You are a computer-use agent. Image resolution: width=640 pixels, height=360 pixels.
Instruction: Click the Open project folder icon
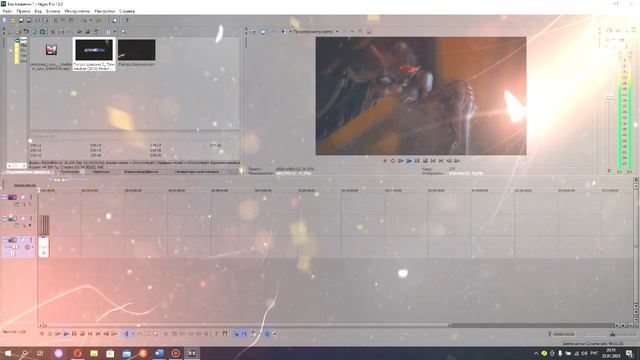pos(13,20)
